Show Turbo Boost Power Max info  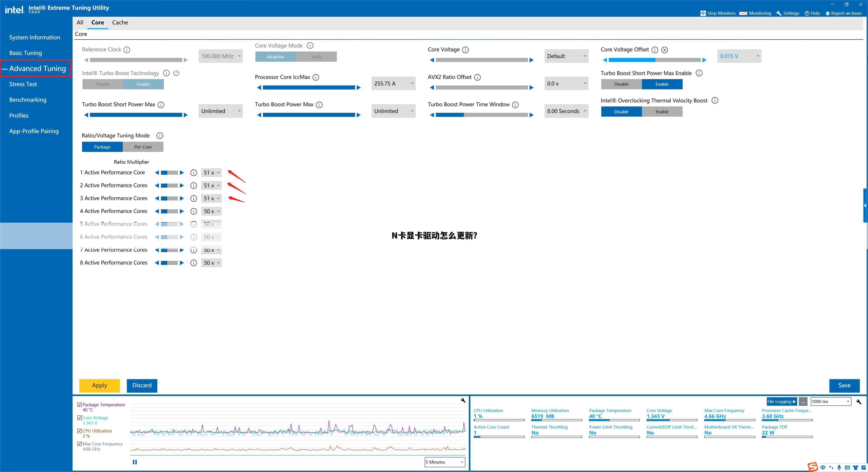click(x=319, y=105)
